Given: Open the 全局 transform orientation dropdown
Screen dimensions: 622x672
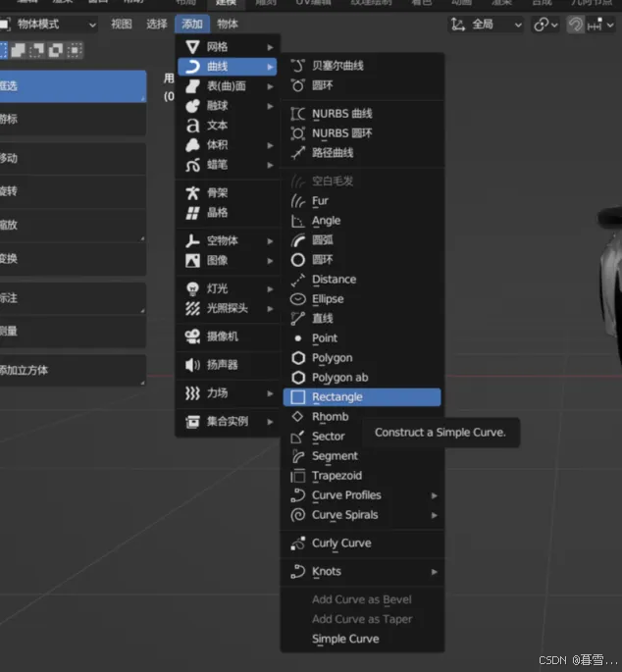Looking at the screenshot, I should coord(486,25).
